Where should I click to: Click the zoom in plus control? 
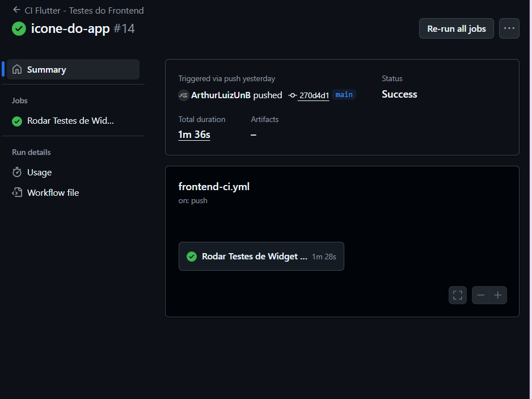pyautogui.click(x=498, y=295)
